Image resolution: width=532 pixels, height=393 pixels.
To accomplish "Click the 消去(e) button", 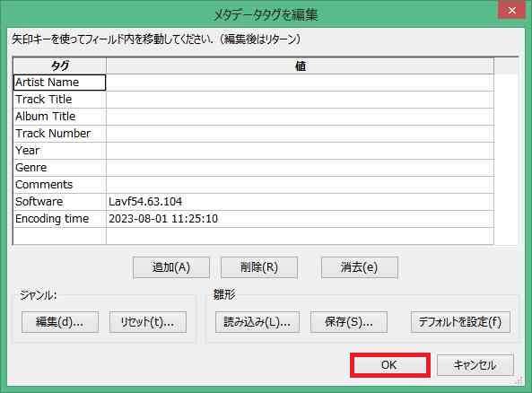I will pyautogui.click(x=360, y=267).
